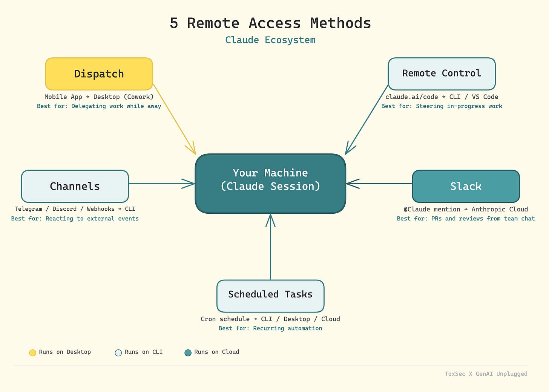Click the Scheduled Tasks box
549x392 pixels.
270,296
